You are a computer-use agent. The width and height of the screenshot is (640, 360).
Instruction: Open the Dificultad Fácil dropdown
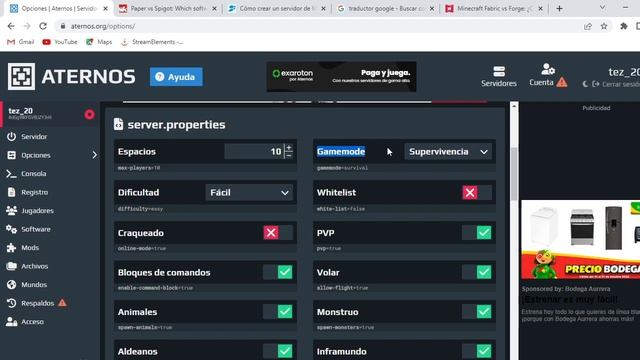249,192
